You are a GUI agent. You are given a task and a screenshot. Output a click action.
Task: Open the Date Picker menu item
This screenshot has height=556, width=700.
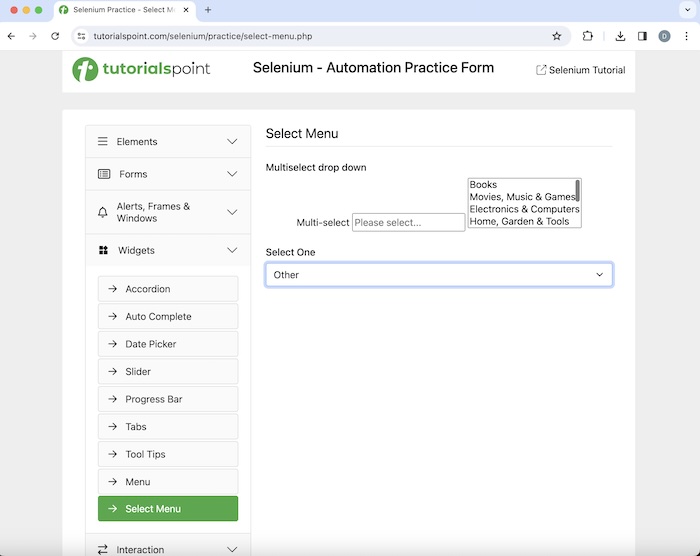(168, 344)
